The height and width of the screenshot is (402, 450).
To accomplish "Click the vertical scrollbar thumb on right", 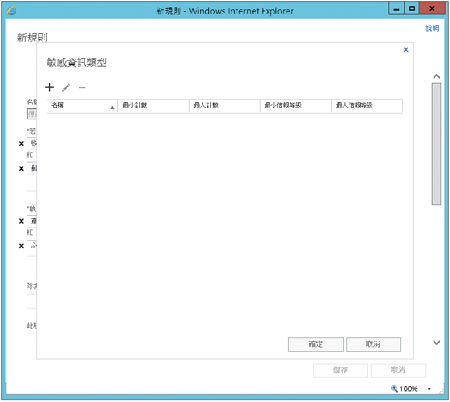I will coord(436,144).
